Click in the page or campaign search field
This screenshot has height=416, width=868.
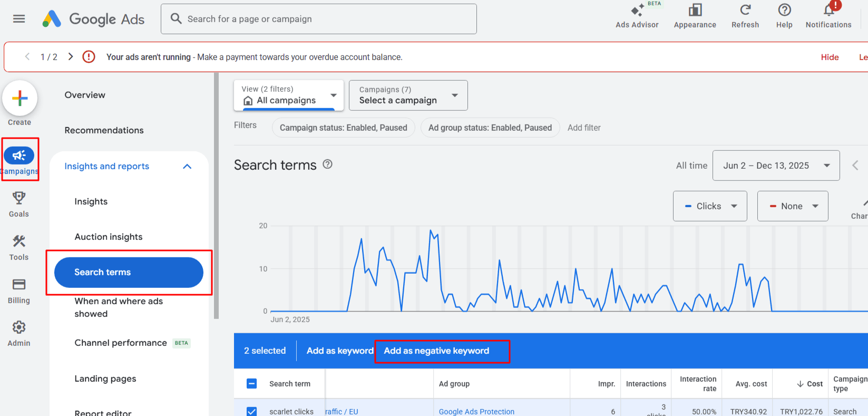[319, 19]
